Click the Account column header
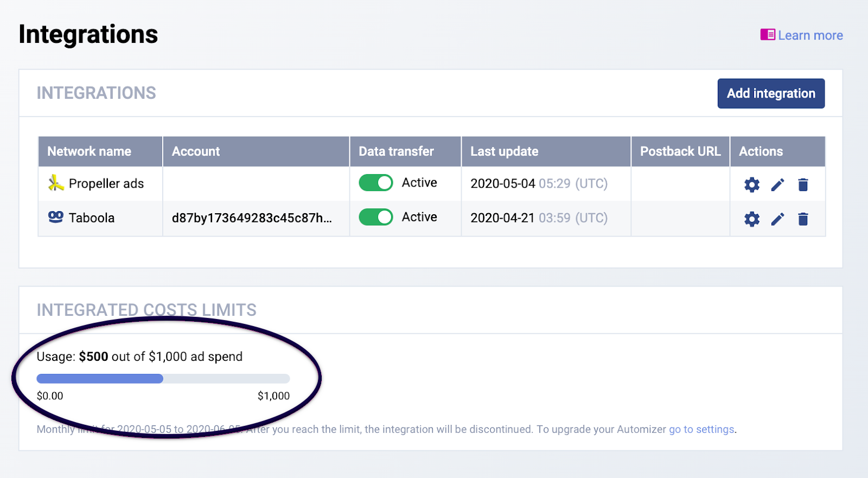868x478 pixels. (x=196, y=151)
